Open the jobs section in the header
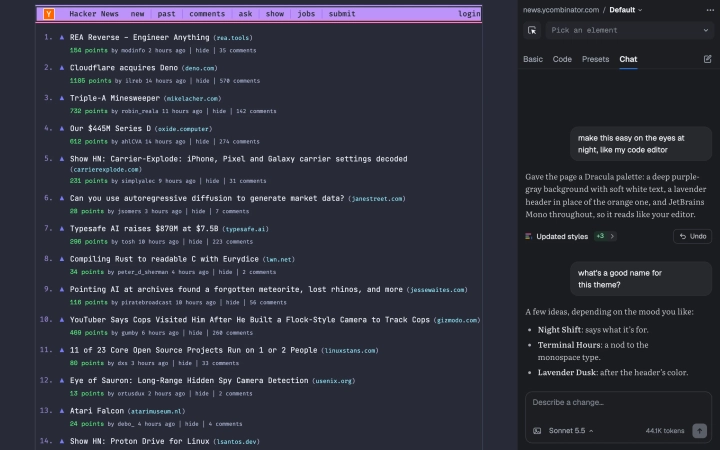 point(306,14)
